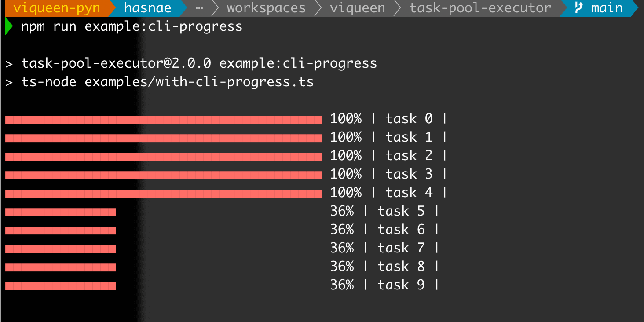Click the task-pool-executor path segment
The image size is (644, 322).
pos(480,8)
